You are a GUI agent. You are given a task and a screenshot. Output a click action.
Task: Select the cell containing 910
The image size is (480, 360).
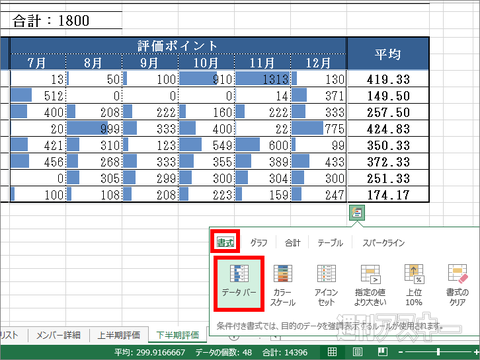point(206,79)
